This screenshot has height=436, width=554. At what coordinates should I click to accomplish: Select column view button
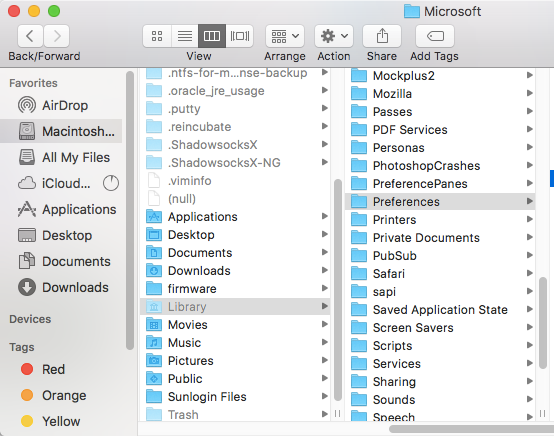[212, 36]
